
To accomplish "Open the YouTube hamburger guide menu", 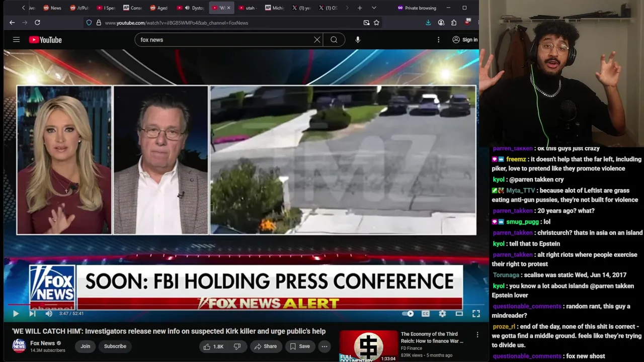I will 16,40.
